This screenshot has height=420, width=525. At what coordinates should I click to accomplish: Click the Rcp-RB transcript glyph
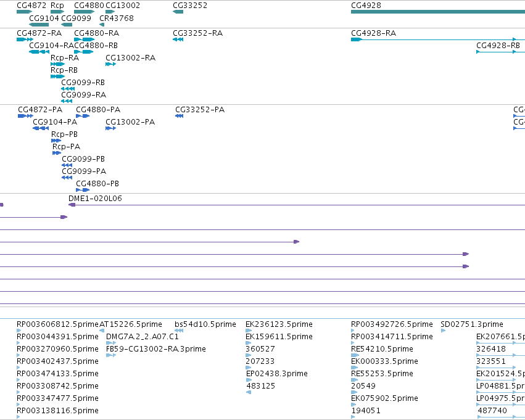tap(57, 76)
